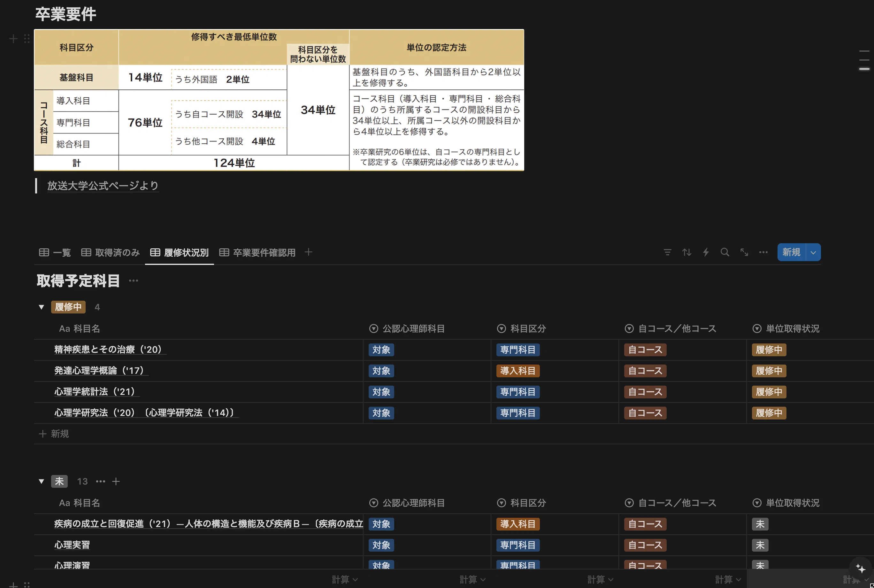Image resolution: width=874 pixels, height=588 pixels.
Task: Open the 発達心理学概論（'17） entry
Action: pos(101,371)
